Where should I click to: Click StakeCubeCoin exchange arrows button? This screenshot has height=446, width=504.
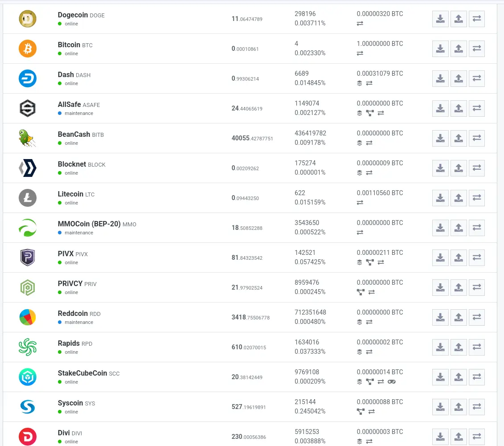click(x=477, y=377)
